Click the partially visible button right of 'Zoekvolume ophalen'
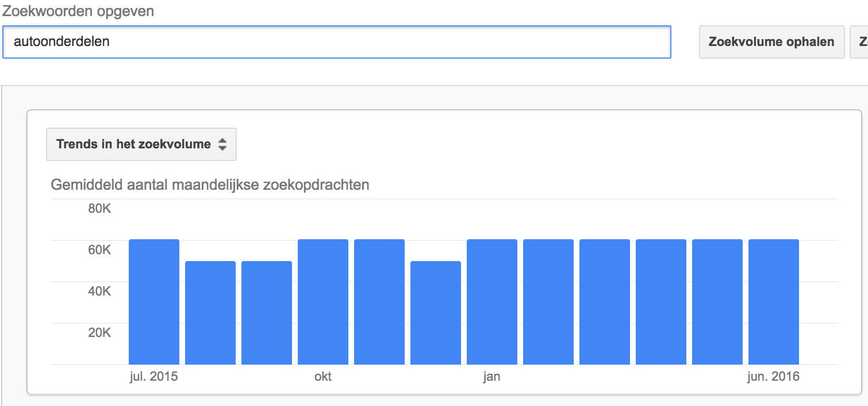This screenshot has width=868, height=406. 859,42
